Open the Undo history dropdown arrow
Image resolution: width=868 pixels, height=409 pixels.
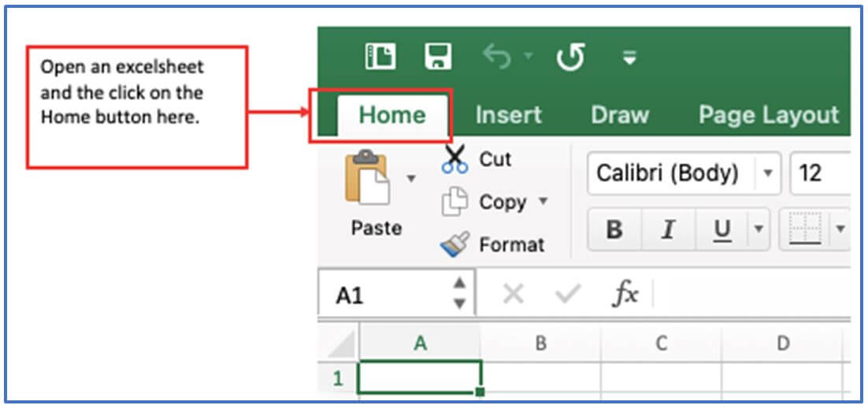(529, 56)
